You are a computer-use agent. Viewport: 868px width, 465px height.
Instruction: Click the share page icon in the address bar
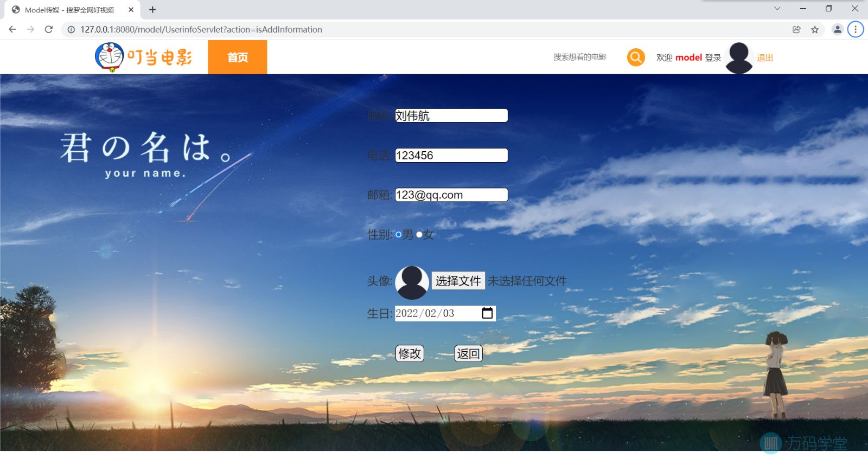tap(796, 29)
